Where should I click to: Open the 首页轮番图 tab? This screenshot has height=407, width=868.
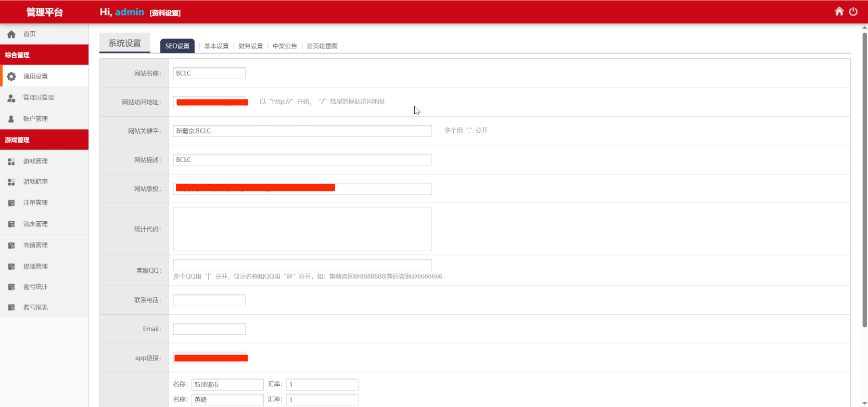tap(322, 46)
